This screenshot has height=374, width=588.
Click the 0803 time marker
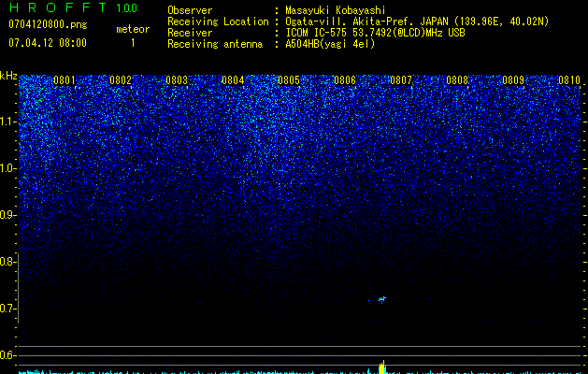177,80
